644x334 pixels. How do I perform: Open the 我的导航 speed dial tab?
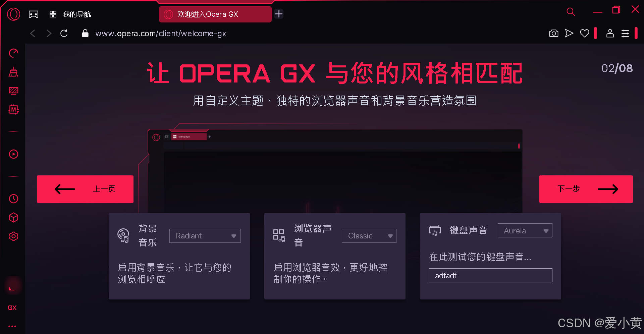[70, 14]
